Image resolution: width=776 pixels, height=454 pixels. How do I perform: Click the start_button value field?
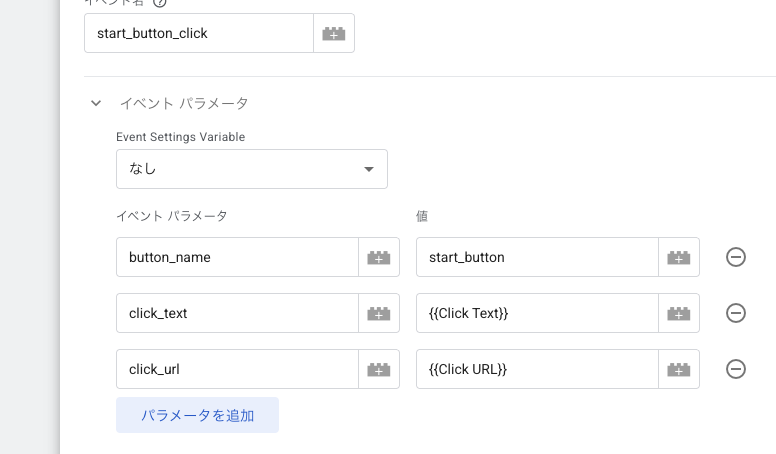(x=537, y=257)
